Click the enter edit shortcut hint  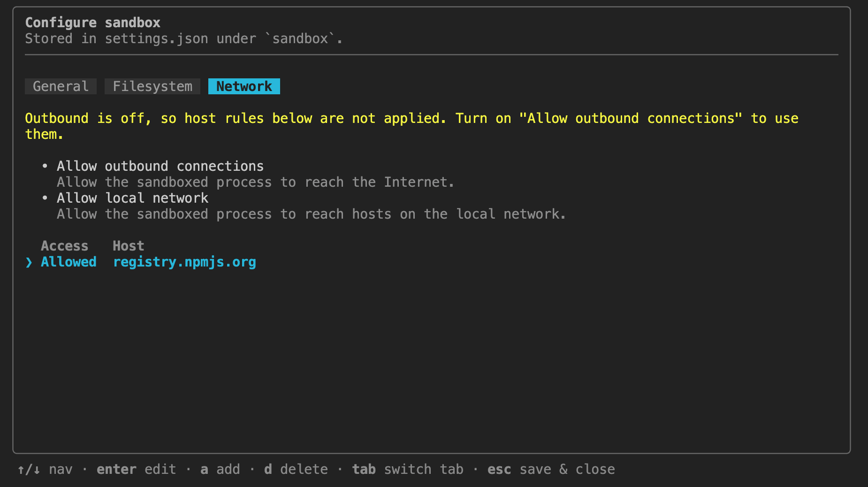(136, 469)
